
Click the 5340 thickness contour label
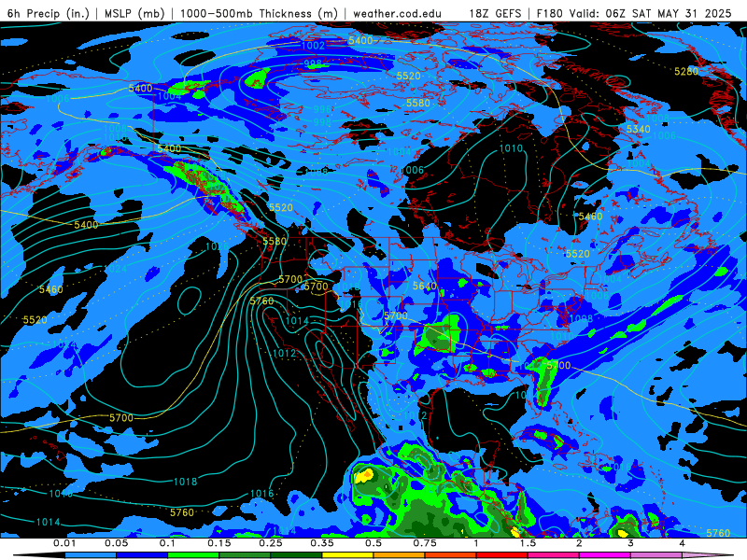[x=639, y=129]
